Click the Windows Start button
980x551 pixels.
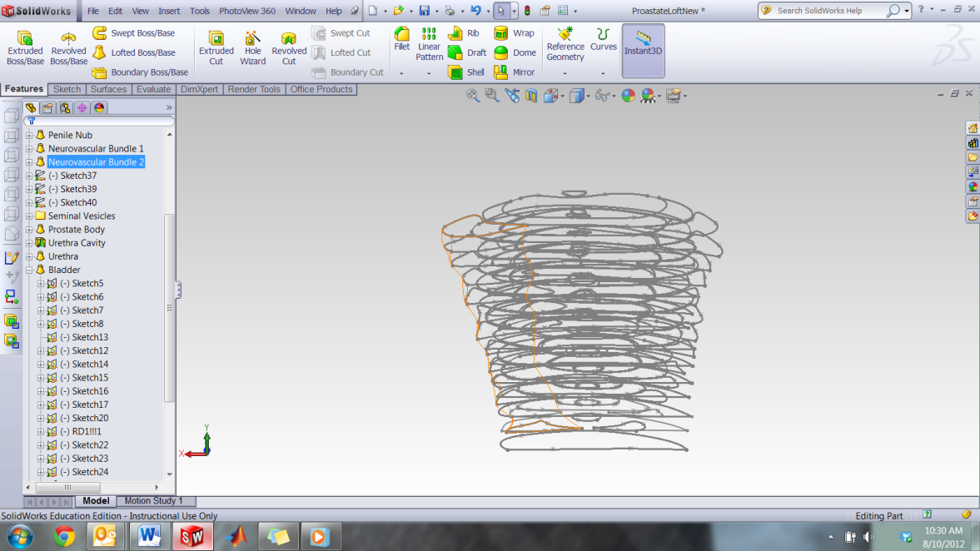(x=20, y=536)
